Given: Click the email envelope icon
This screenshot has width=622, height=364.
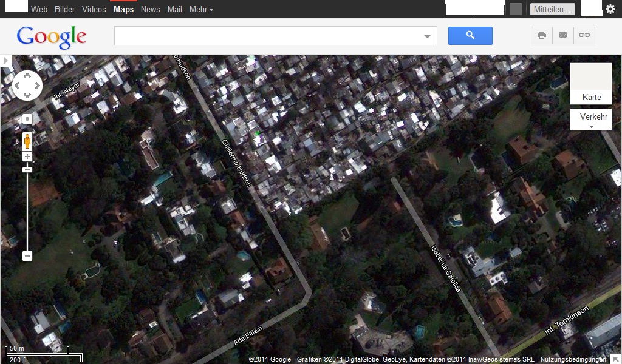Looking at the screenshot, I should pyautogui.click(x=563, y=36).
